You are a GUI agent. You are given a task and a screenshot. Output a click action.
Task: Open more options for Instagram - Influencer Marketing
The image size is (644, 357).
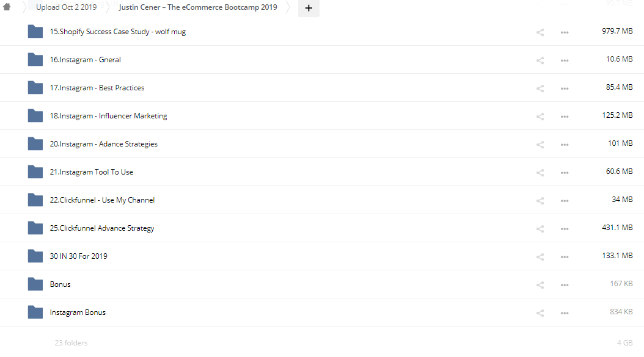pos(565,116)
